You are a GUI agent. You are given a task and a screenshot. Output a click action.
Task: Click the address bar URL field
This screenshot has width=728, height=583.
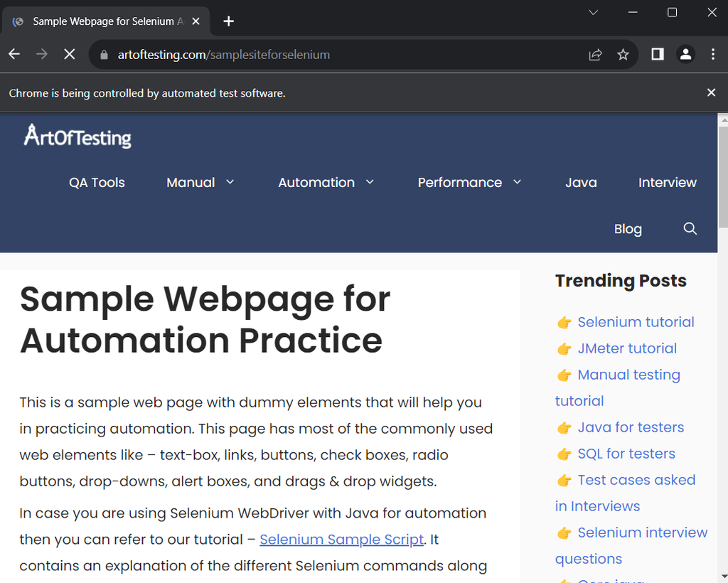341,55
